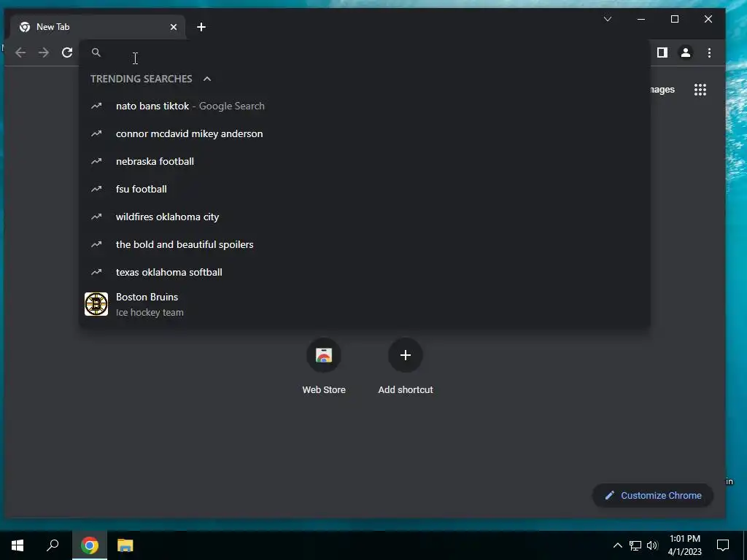
Task: Minimize the Chrome window
Action: (x=641, y=19)
